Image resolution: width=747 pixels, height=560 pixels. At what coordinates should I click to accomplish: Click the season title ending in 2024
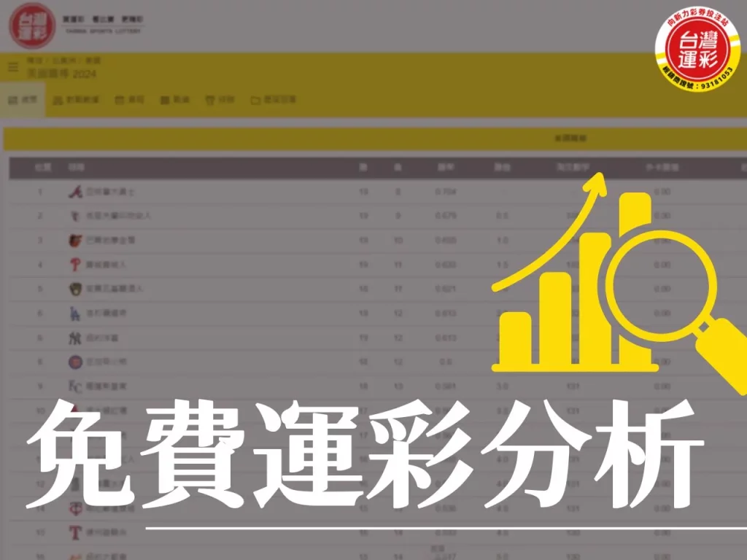point(61,74)
